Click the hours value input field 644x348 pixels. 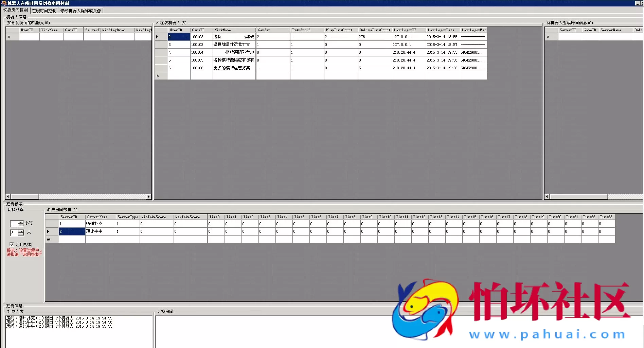[x=14, y=224]
